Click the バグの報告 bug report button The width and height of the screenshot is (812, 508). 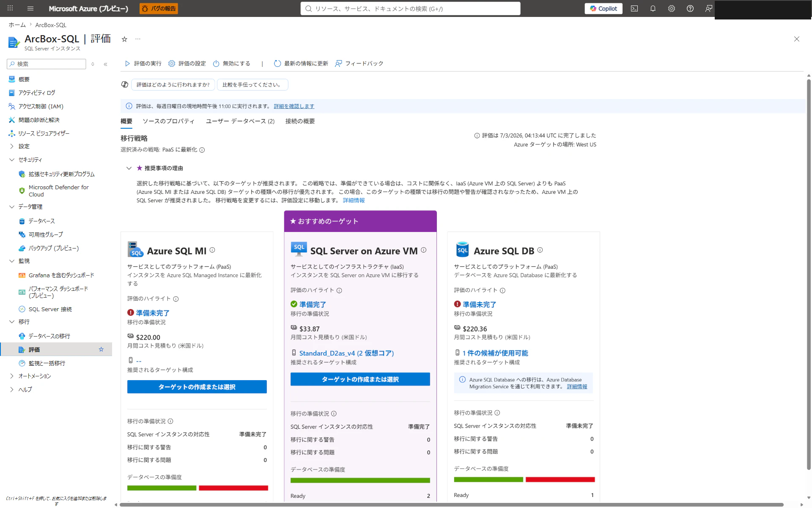point(159,8)
